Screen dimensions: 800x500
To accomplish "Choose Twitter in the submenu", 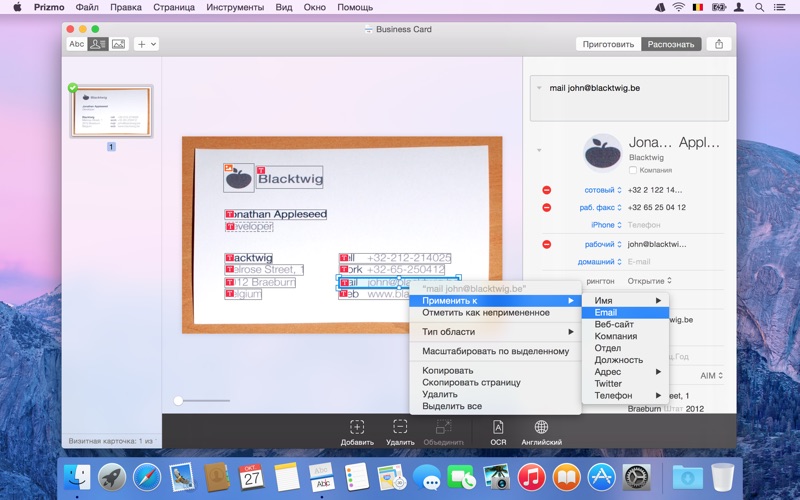I will coord(625,383).
